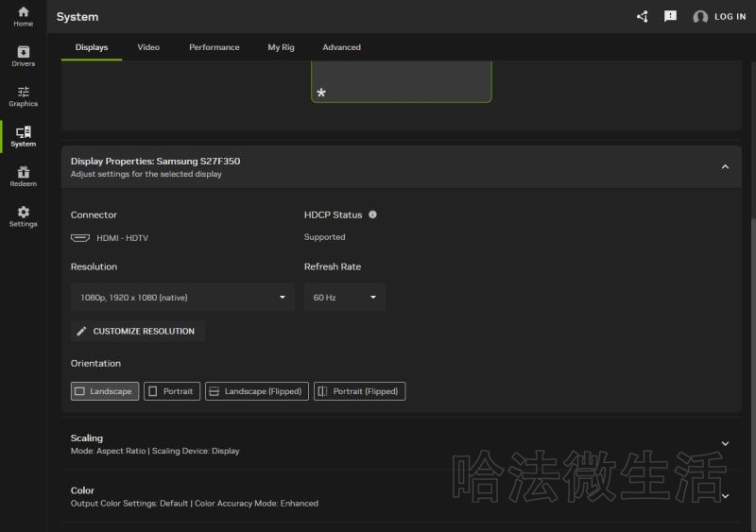Select Portrait orientation
756x532 pixels.
(172, 391)
